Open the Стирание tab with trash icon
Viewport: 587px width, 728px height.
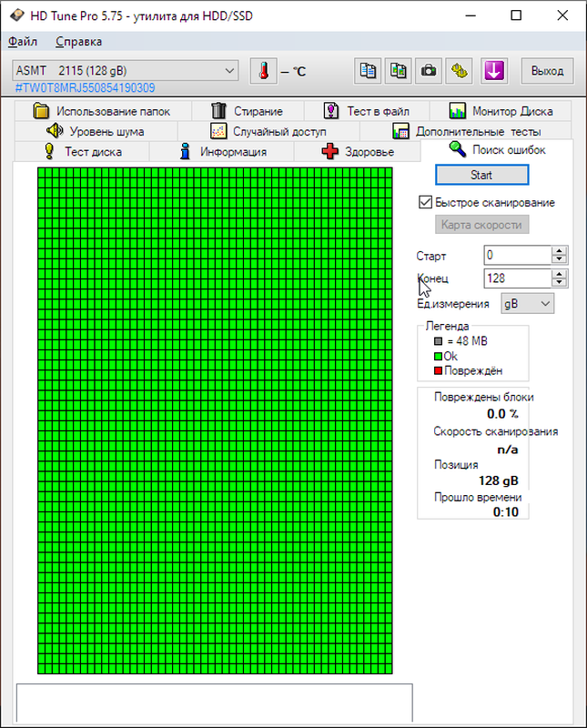(247, 111)
